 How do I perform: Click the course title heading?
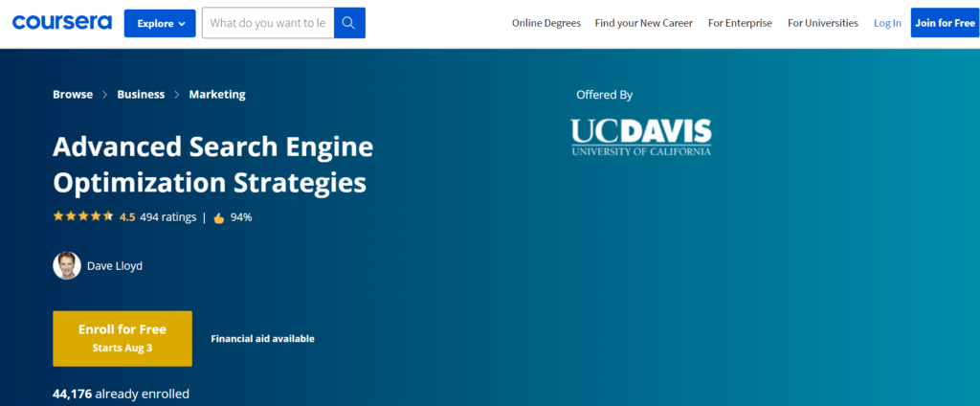tap(213, 165)
